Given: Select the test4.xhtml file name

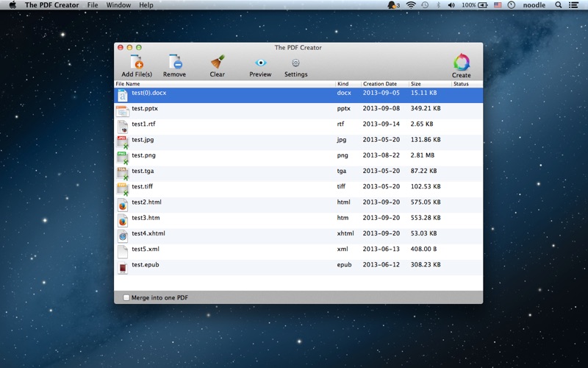Looking at the screenshot, I should pyautogui.click(x=148, y=233).
